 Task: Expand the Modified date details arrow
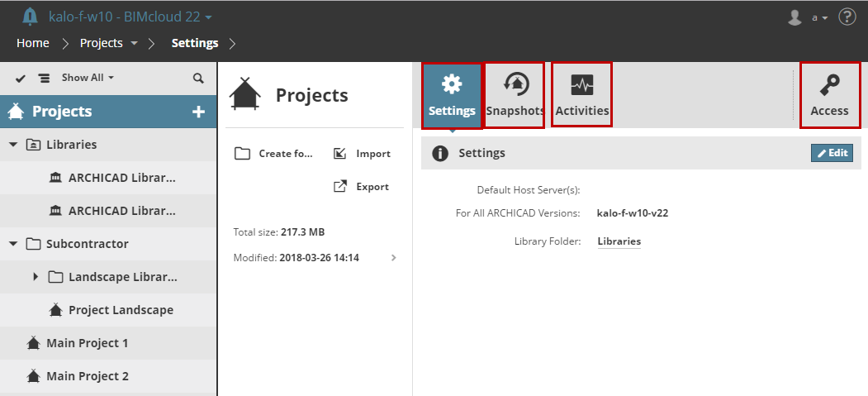393,258
